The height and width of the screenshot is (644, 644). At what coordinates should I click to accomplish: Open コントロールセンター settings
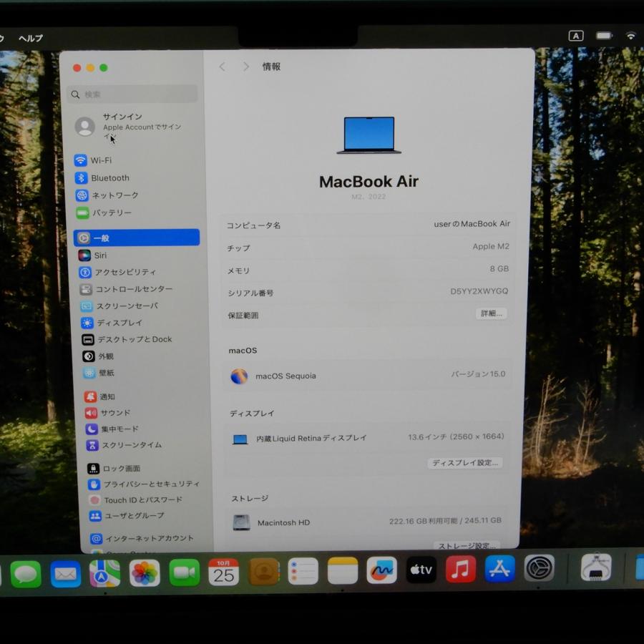click(126, 289)
